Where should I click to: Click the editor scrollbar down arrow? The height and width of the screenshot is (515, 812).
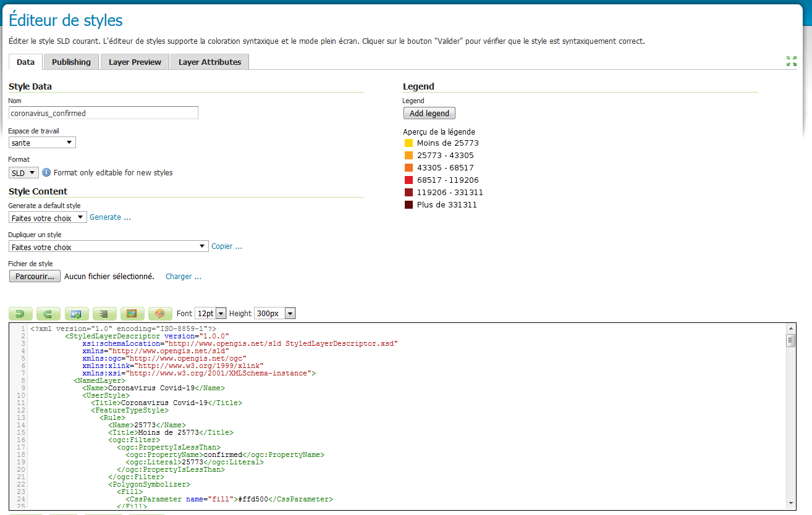790,503
